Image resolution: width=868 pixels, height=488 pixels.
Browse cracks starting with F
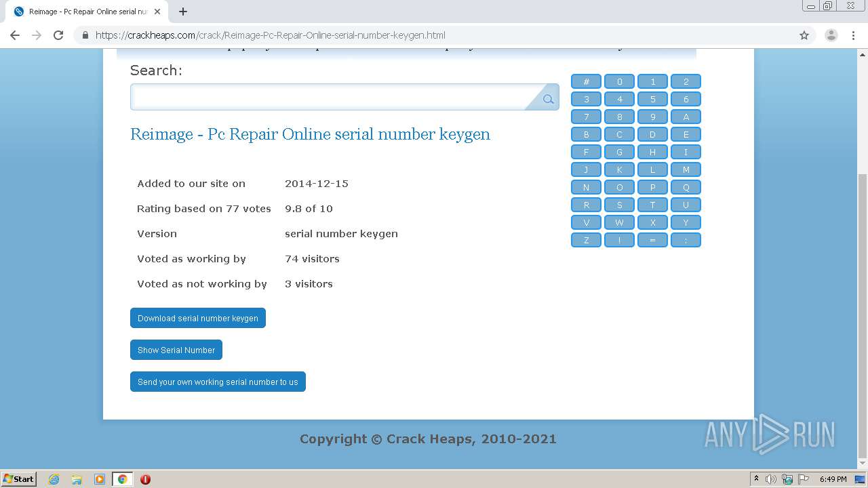(x=586, y=152)
